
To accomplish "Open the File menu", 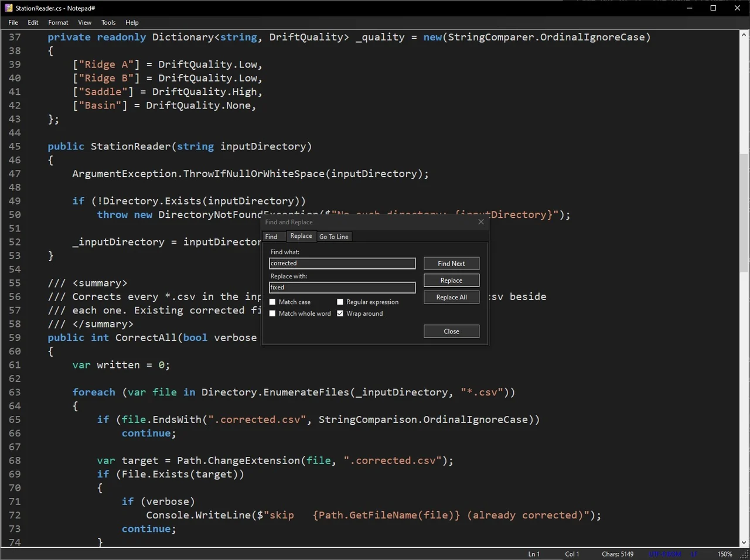I will tap(13, 22).
